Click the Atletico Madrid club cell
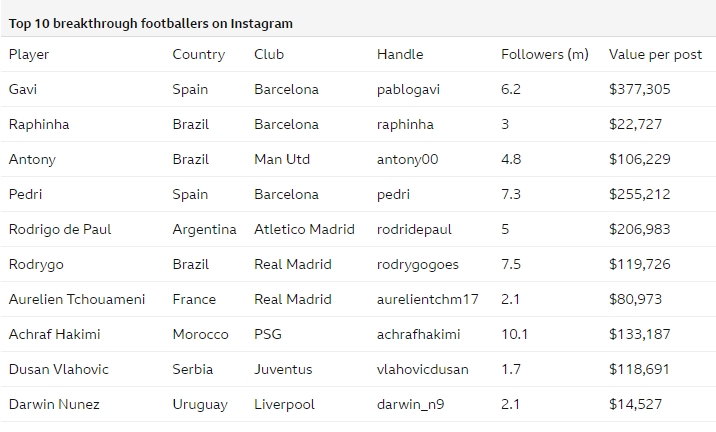The width and height of the screenshot is (716, 432). coord(304,229)
